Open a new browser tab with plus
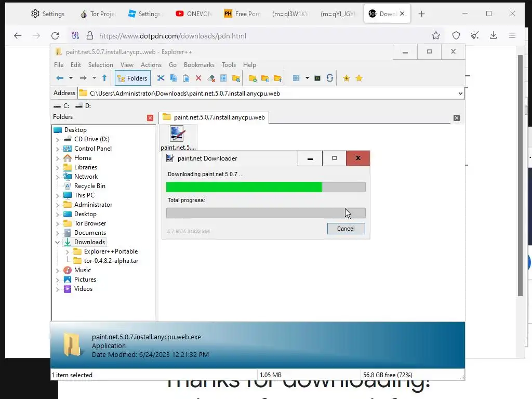532x399 pixels. pos(421,14)
